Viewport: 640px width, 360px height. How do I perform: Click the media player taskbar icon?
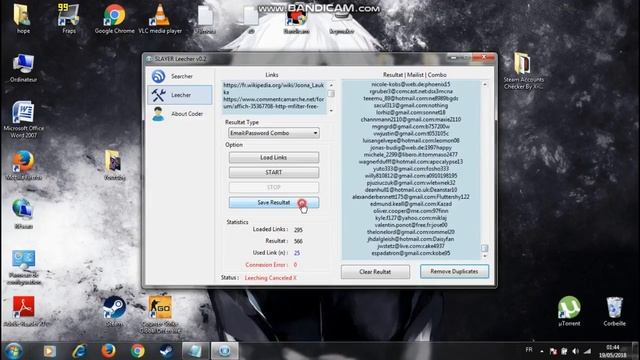(50, 351)
